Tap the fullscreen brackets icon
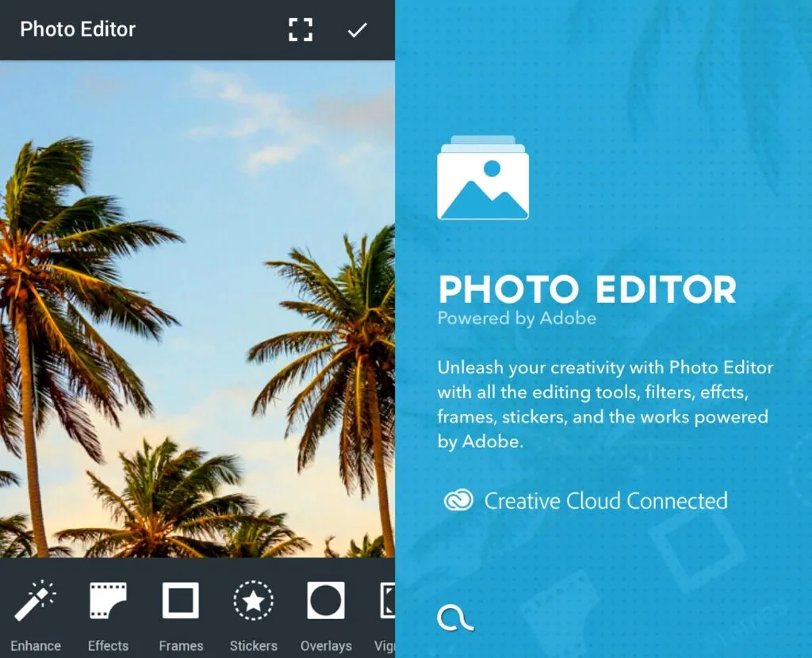This screenshot has height=658, width=812. pyautogui.click(x=301, y=29)
